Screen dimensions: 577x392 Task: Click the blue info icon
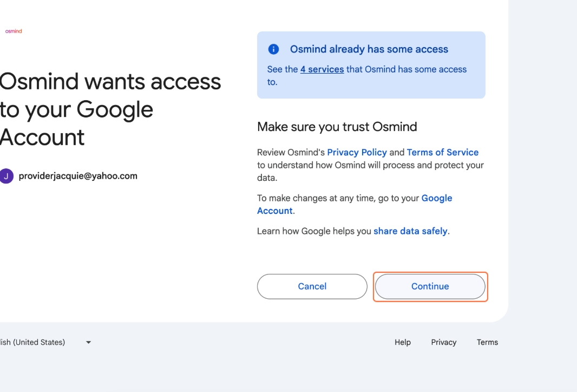pos(273,49)
